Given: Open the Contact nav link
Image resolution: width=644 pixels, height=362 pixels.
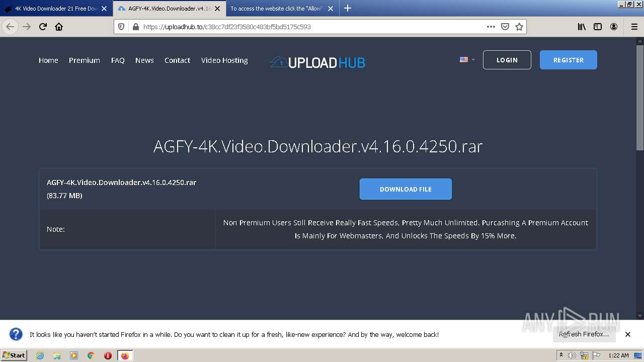Looking at the screenshot, I should coord(177,60).
